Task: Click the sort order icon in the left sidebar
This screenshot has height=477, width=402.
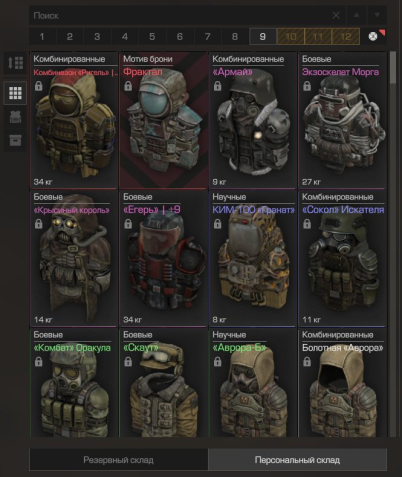Action: click(x=15, y=63)
